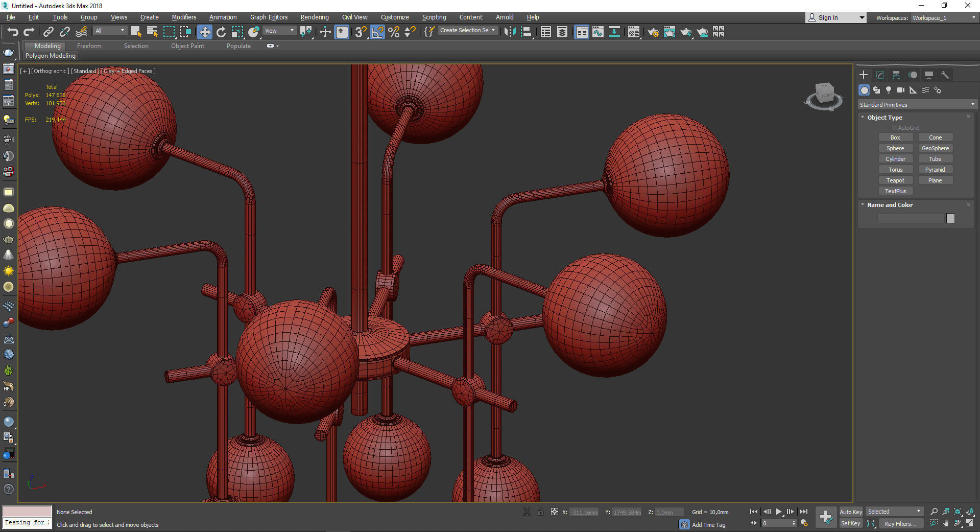This screenshot has width=980, height=532.
Task: Open Create Selection Set dropdown
Action: point(467,31)
